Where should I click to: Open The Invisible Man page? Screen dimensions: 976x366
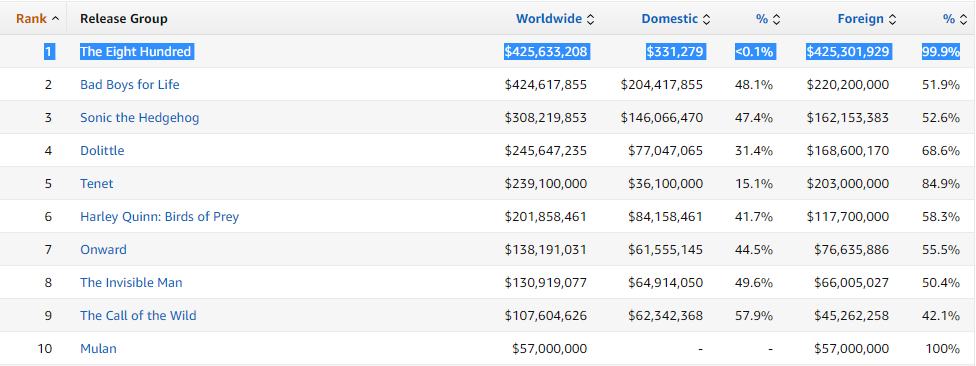pos(131,283)
